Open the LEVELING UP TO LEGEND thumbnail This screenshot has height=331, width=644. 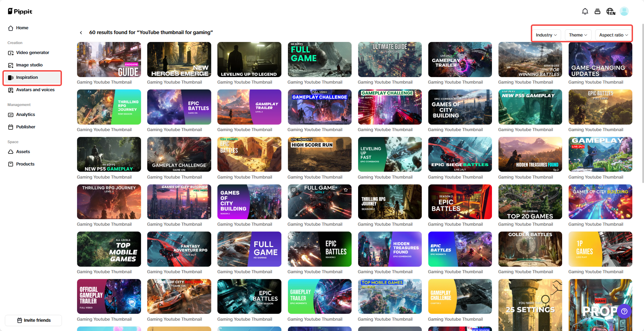249,60
